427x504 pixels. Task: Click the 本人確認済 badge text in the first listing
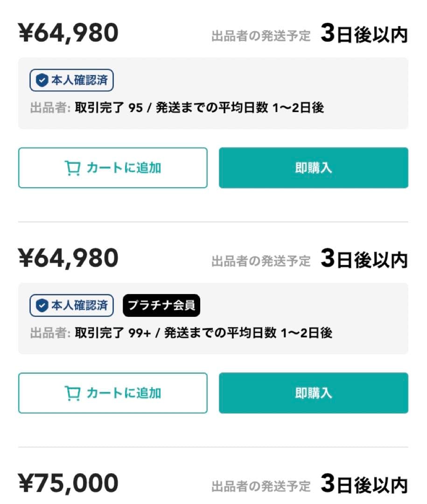coord(79,81)
